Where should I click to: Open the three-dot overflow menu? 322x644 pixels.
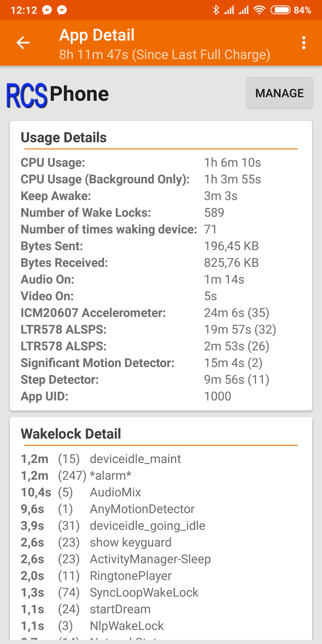tap(304, 43)
